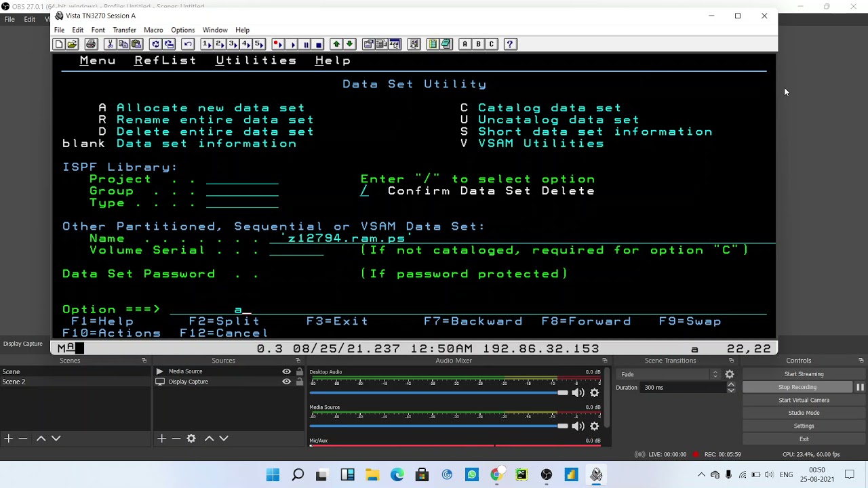Screen dimensions: 868x488
Task: Toggle the lock for Media Source
Action: [x=299, y=371]
